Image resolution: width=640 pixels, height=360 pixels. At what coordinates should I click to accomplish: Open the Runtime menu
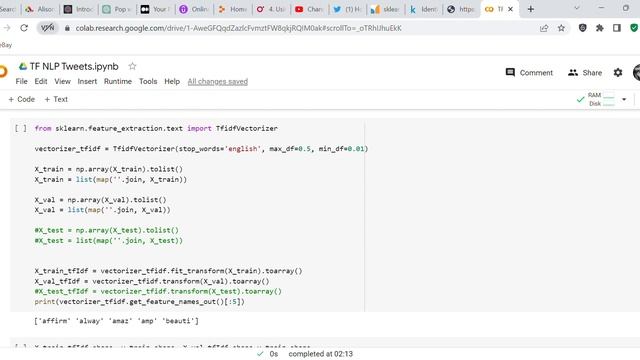click(118, 81)
